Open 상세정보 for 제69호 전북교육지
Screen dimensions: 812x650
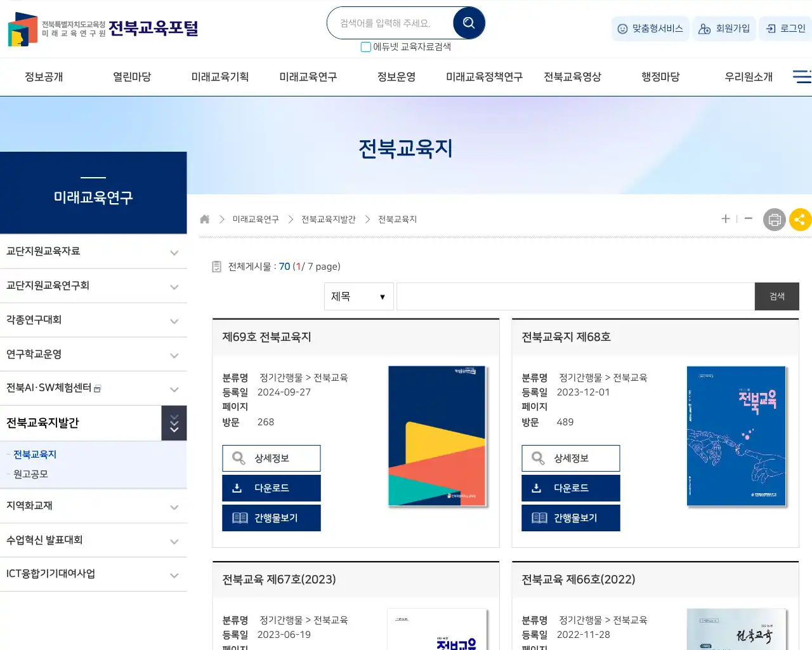(x=272, y=458)
